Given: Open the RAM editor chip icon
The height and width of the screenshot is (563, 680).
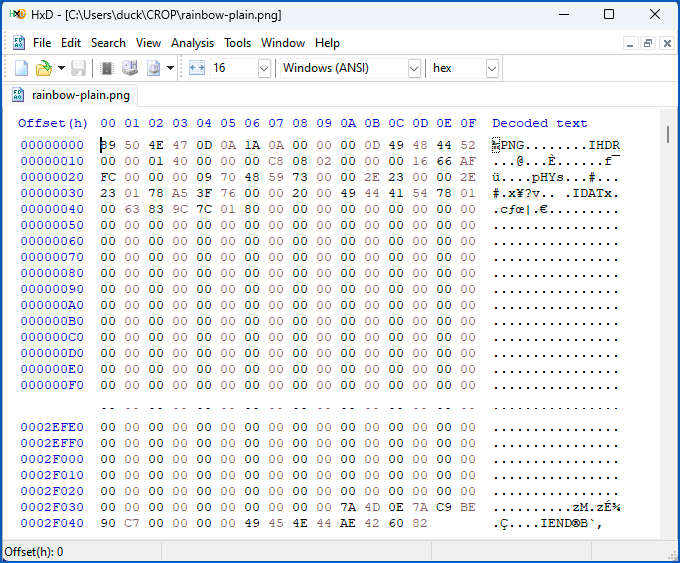Looking at the screenshot, I should click(107, 68).
